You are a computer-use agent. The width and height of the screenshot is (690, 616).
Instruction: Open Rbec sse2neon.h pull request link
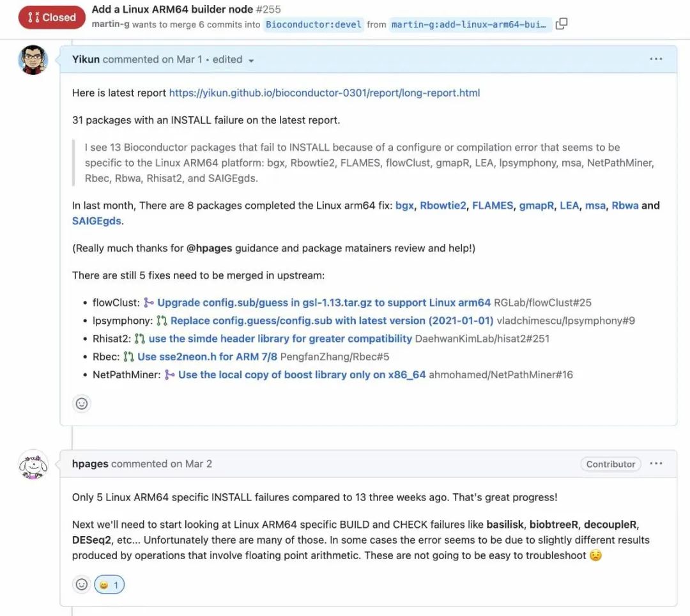click(207, 357)
